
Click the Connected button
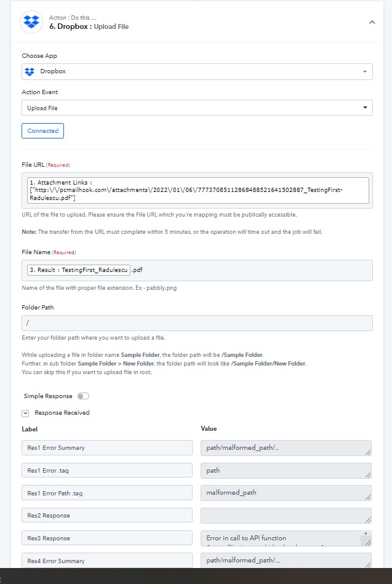coord(43,130)
